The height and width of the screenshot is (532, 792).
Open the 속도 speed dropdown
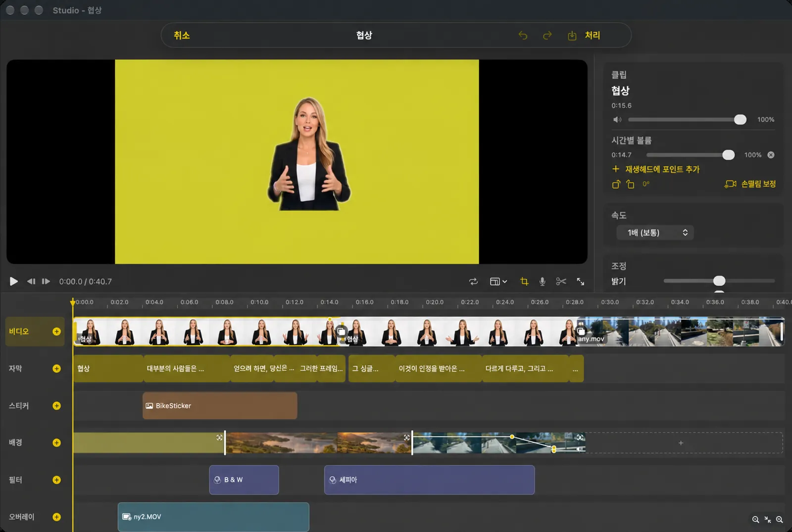655,233
